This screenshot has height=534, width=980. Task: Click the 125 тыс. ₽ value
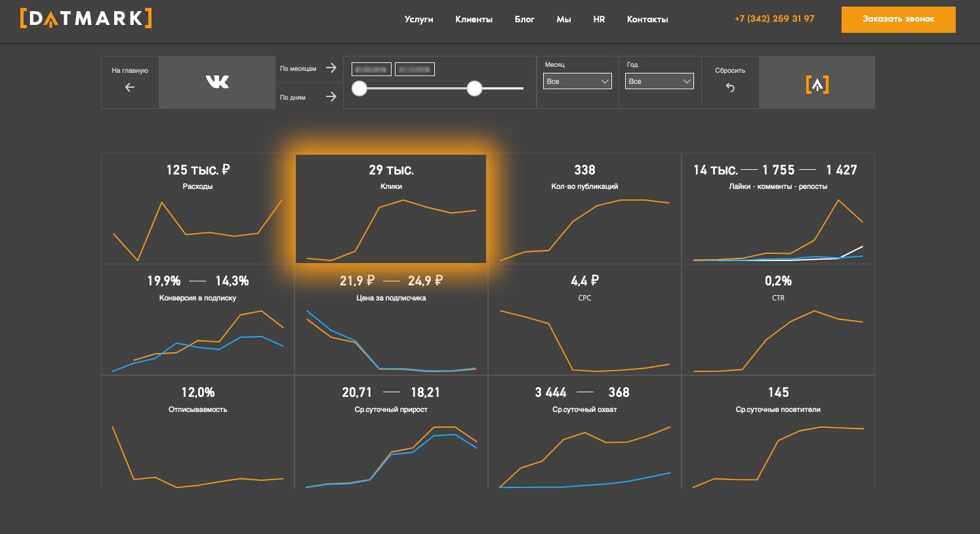click(x=197, y=170)
